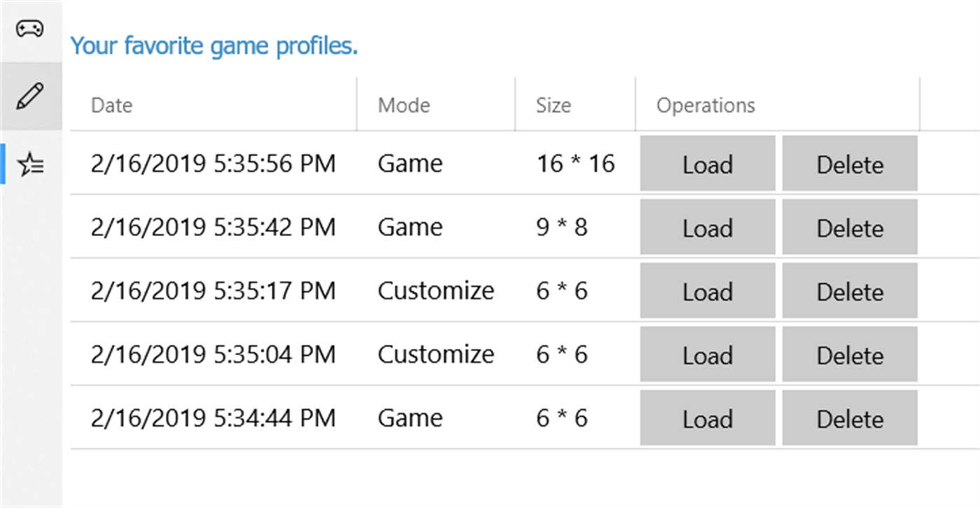Delete the 9 * 8 profile
Image resolution: width=980 pixels, height=508 pixels.
[x=850, y=228]
